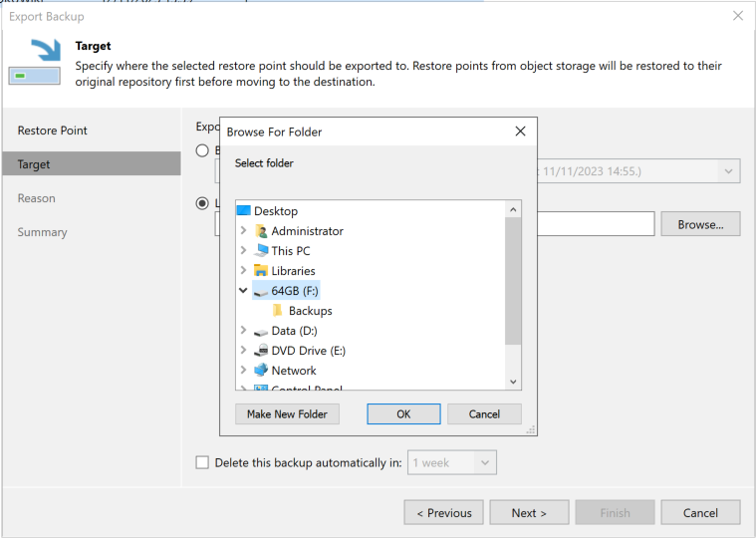
Task: Click the DVD Drive (E:) disc icon
Action: [x=261, y=350]
